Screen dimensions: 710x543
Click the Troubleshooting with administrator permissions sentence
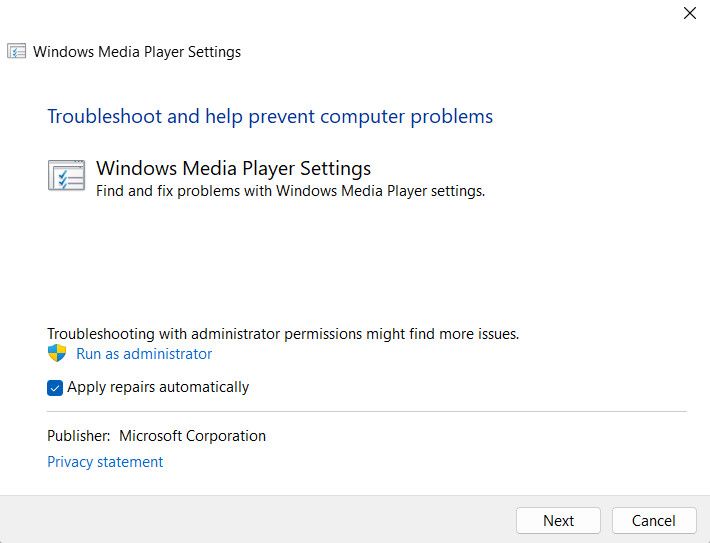click(x=283, y=334)
